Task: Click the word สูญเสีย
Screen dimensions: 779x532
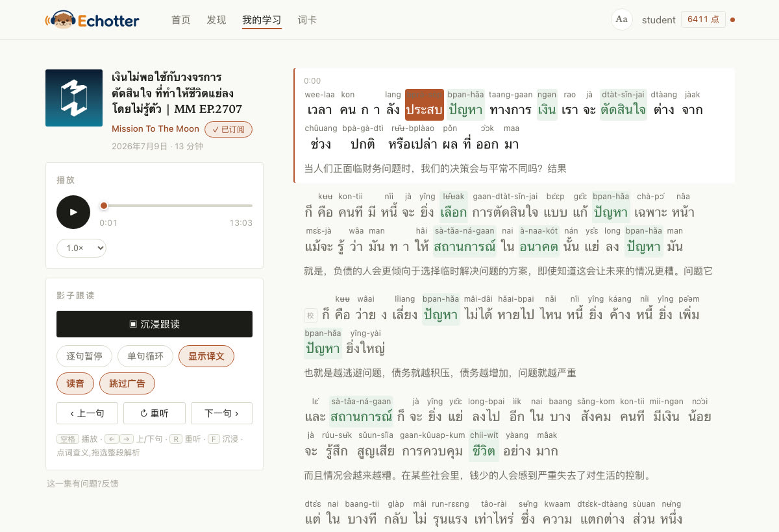Action: point(377,446)
